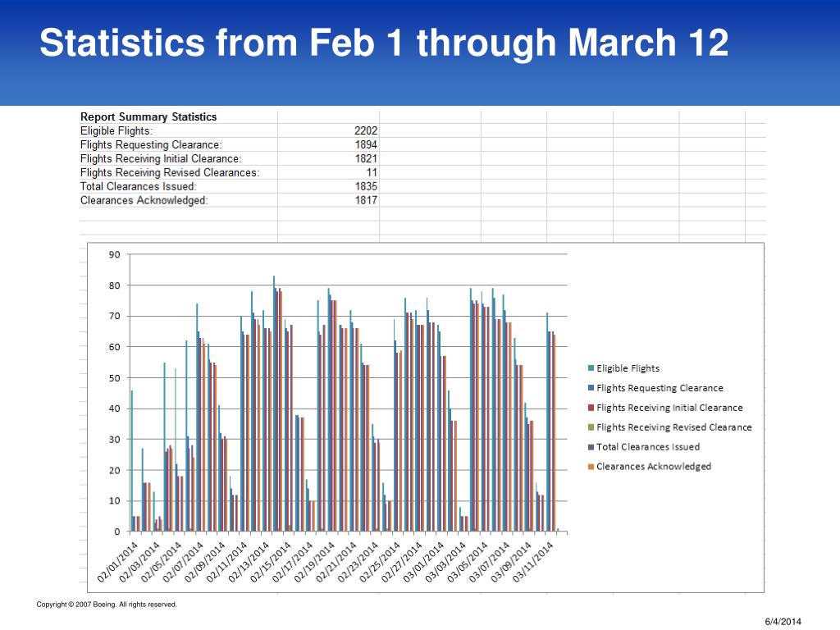This screenshot has width=840, height=630.
Task: Click the x-axis date 02/15/2014
Action: (271, 562)
